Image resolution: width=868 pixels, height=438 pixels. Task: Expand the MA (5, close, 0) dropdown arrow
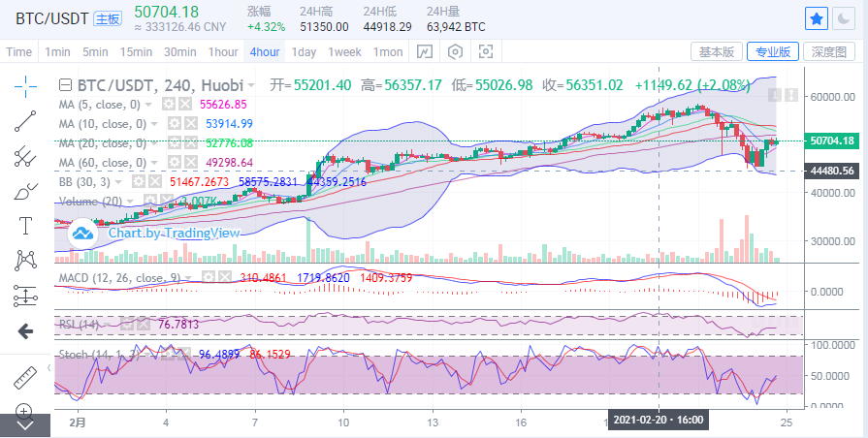(148, 105)
